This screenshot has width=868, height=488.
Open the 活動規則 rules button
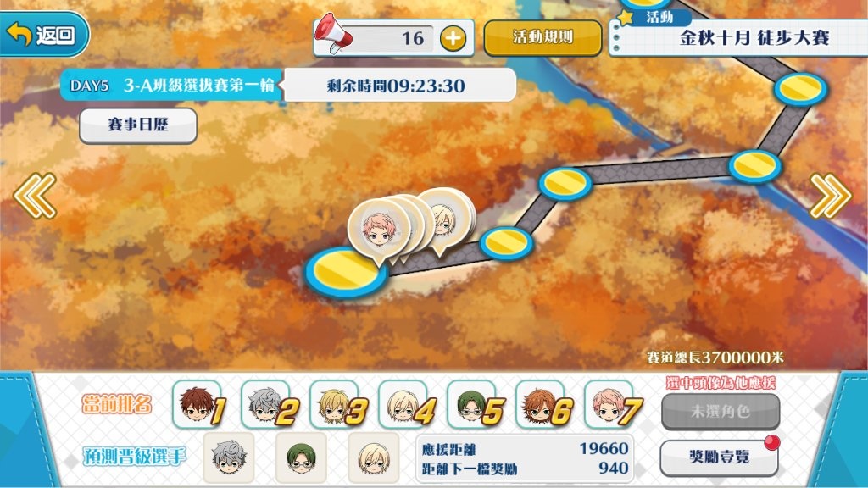(542, 37)
